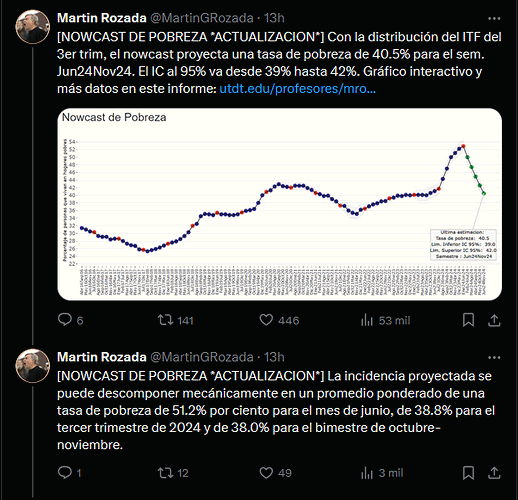The image size is (518, 500).
Task: Share the second tweet about incidencia proyectada
Action: tap(494, 473)
